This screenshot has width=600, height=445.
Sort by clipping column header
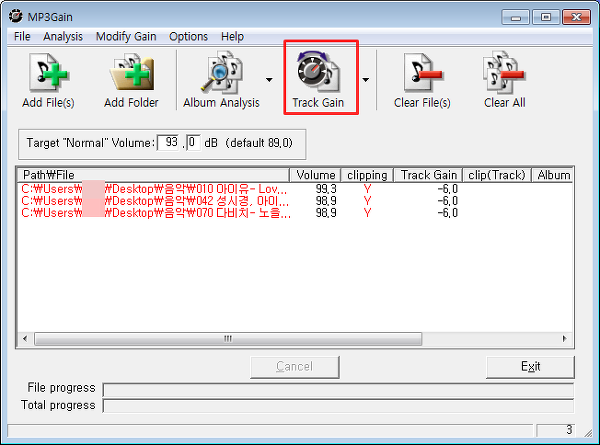(367, 175)
